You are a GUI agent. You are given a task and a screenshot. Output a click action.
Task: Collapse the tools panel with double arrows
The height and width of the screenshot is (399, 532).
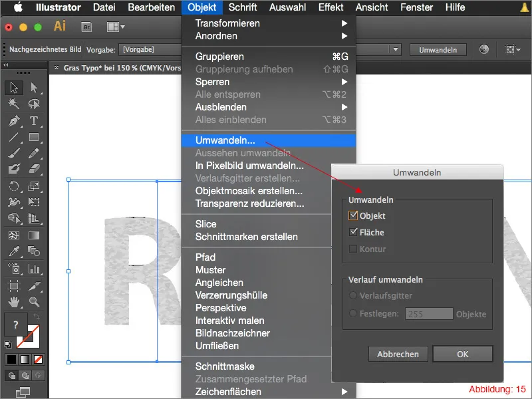pyautogui.click(x=6, y=65)
